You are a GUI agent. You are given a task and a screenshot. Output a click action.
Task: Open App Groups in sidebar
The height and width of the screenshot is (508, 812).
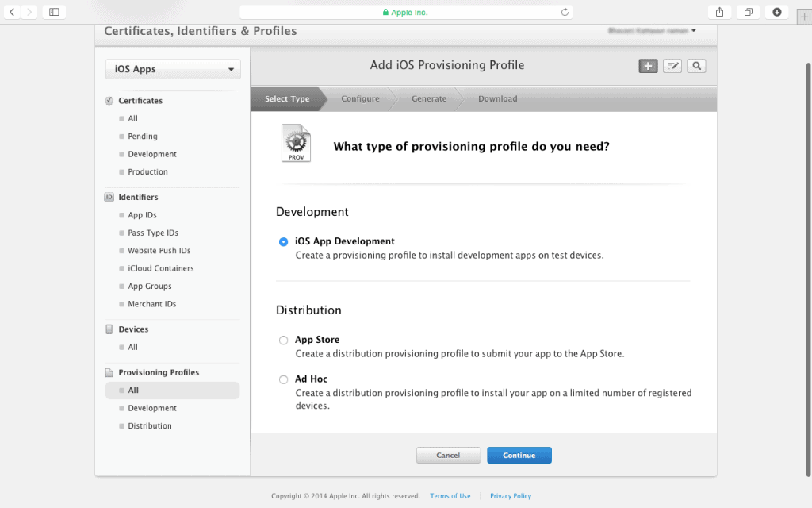150,286
